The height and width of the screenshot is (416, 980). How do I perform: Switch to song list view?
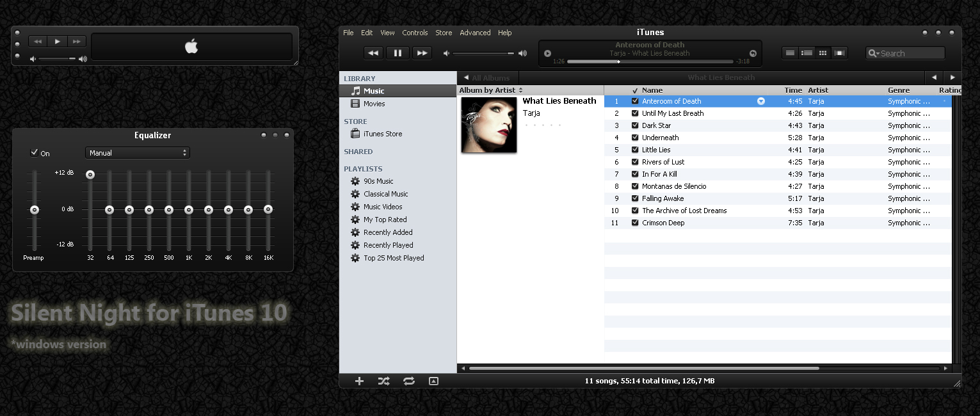pos(791,53)
